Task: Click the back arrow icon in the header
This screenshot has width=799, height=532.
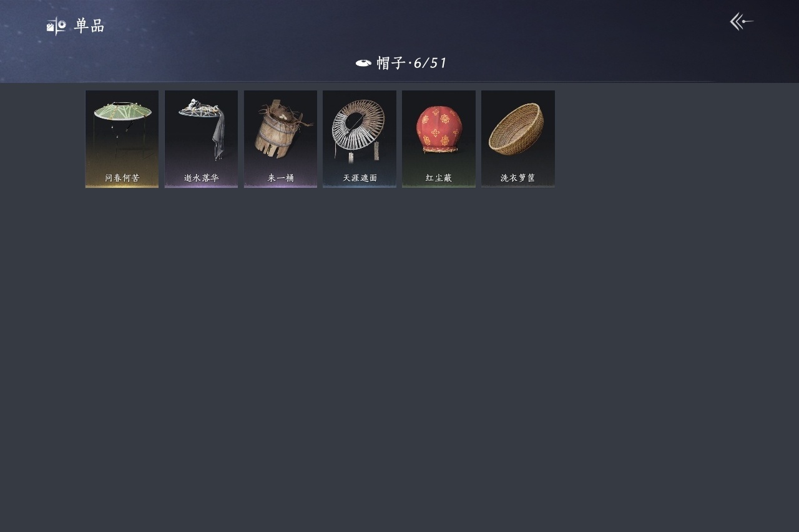Action: tap(742, 22)
